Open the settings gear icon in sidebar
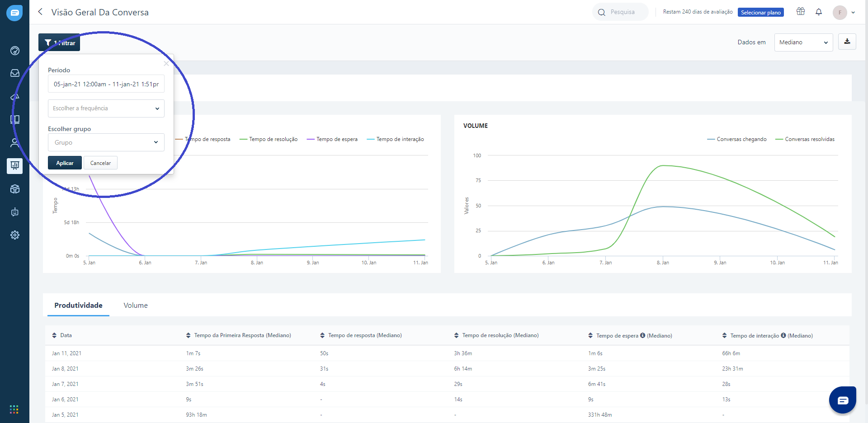Image resolution: width=868 pixels, height=423 pixels. point(15,235)
